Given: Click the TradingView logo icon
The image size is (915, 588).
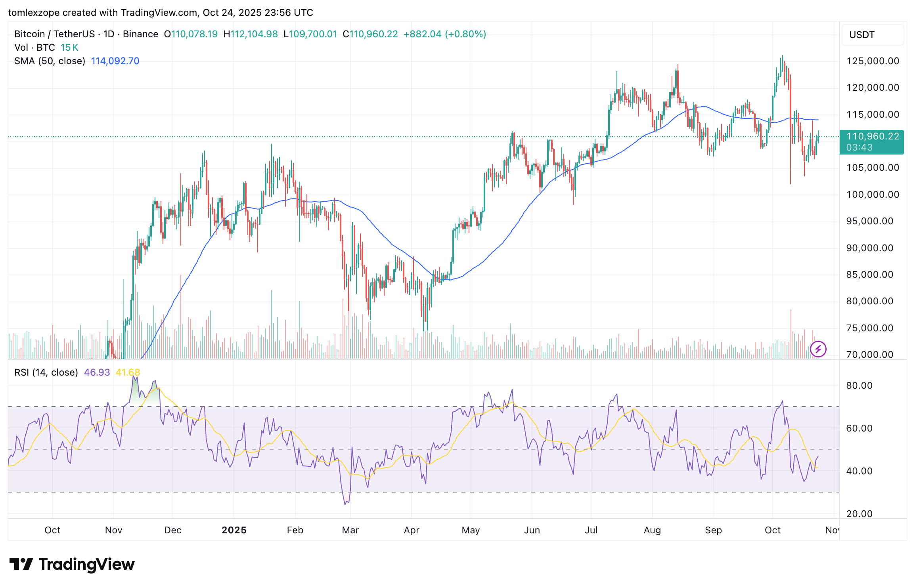Looking at the screenshot, I should pos(21,564).
